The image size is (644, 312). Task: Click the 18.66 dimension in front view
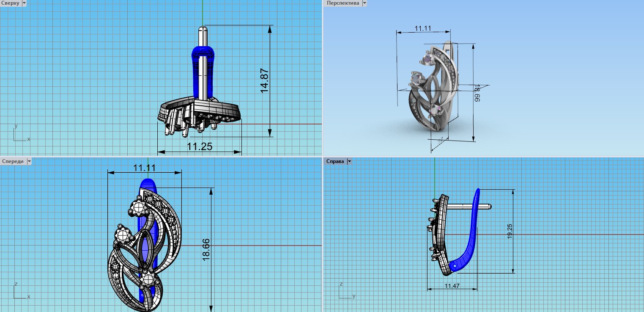click(x=206, y=250)
